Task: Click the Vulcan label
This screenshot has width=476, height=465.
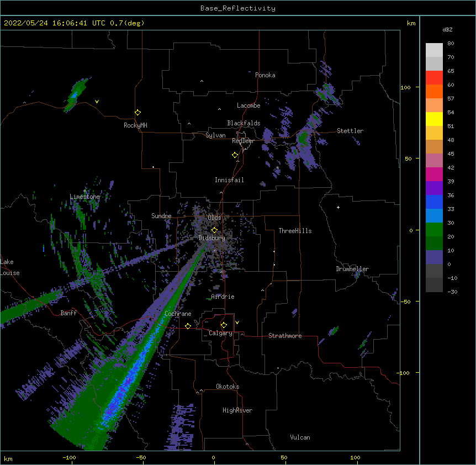Action: tap(300, 437)
